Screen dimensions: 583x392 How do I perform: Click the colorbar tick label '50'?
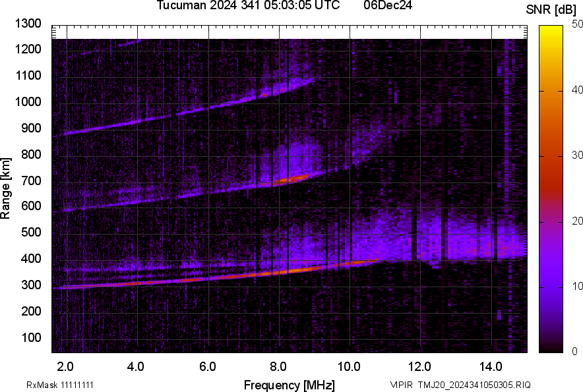577,24
